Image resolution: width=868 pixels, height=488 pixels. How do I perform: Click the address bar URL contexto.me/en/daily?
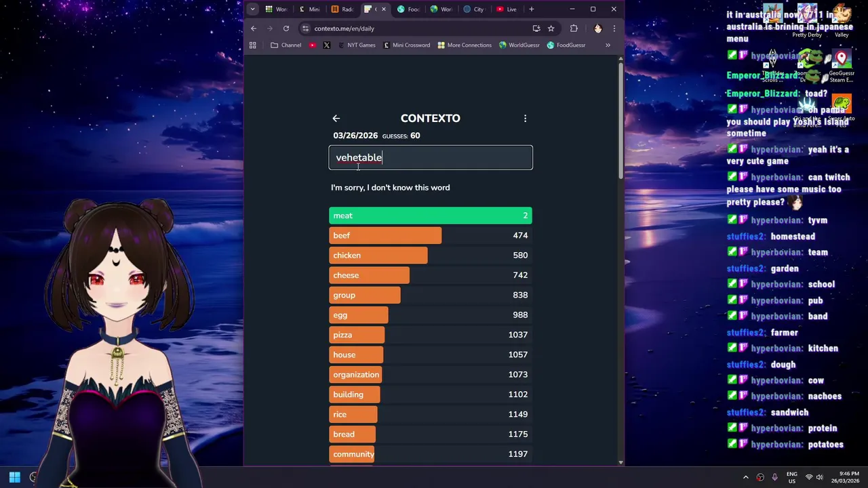coord(344,28)
